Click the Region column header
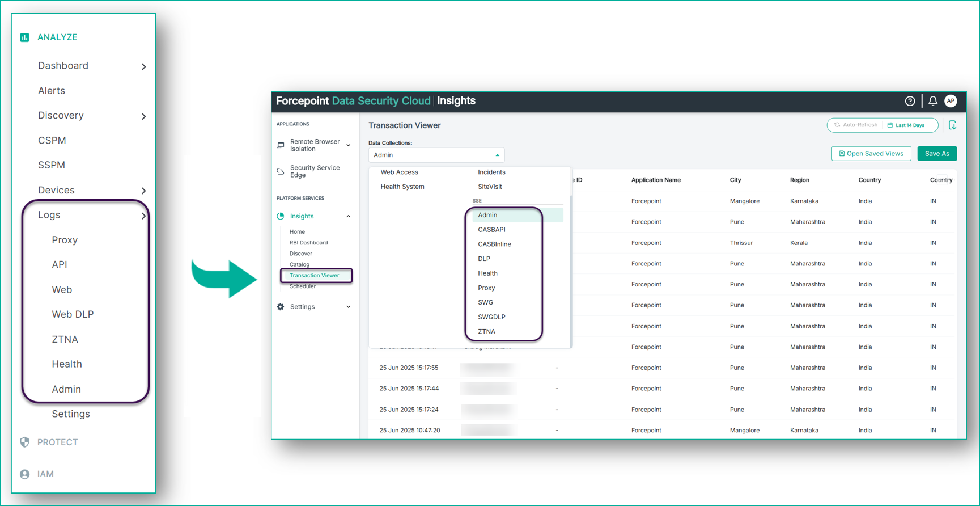Screen dimensions: 980x506 (x=800, y=180)
